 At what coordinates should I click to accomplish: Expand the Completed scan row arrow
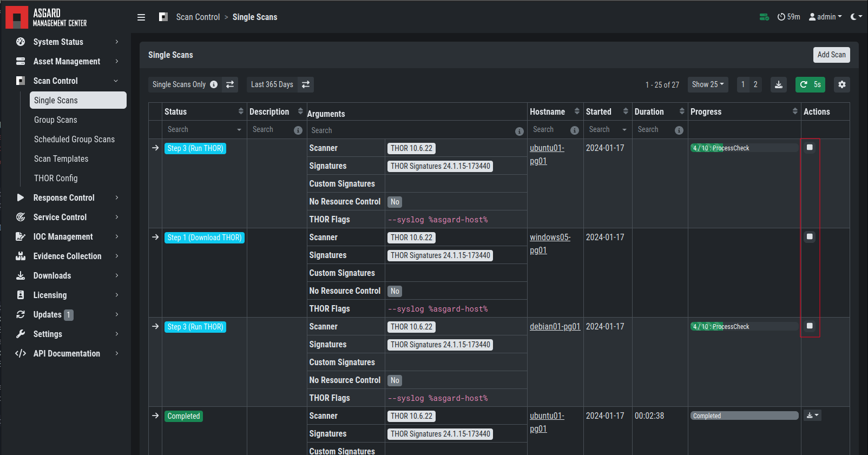click(x=155, y=416)
